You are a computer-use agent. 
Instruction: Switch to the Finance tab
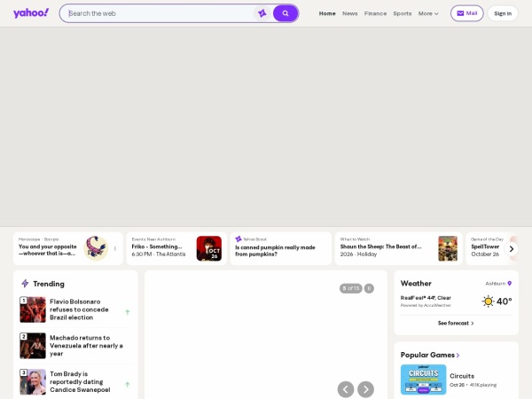click(375, 13)
